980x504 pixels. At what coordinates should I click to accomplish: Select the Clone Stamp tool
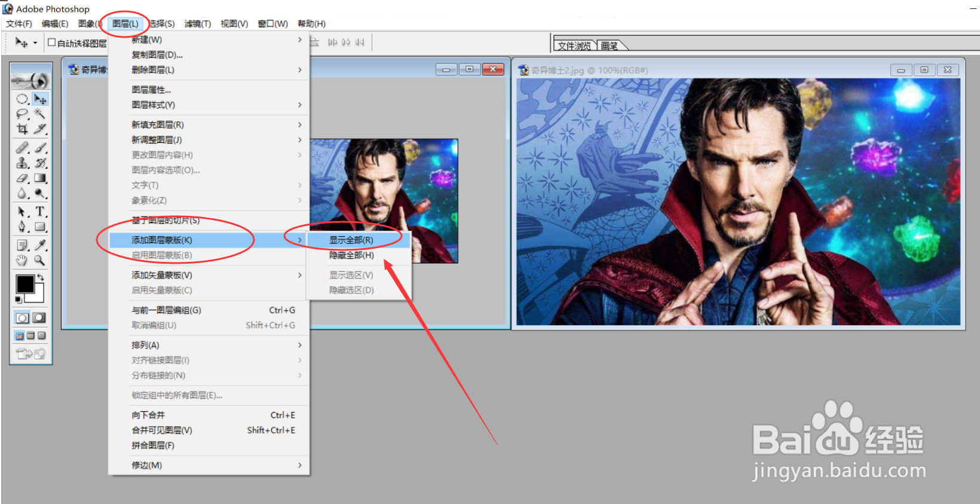[x=23, y=163]
